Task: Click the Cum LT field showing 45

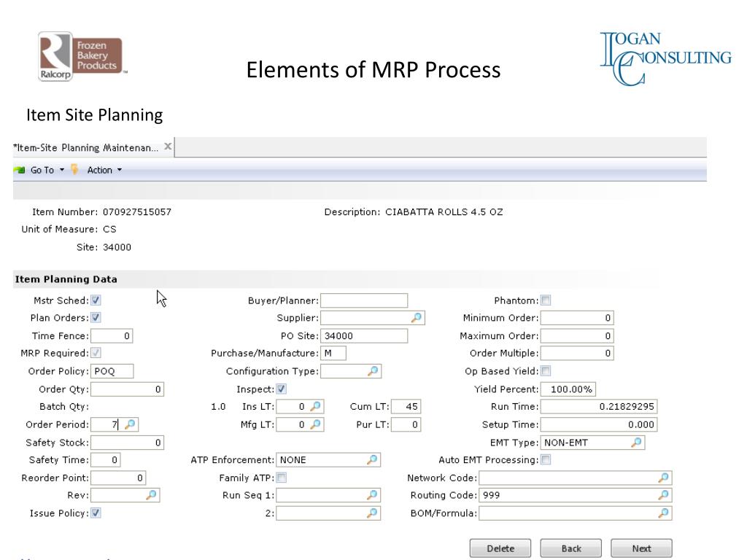Action: tap(406, 406)
